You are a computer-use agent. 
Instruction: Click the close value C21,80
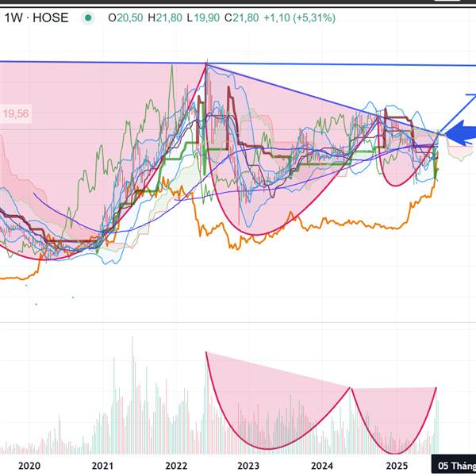242,18
